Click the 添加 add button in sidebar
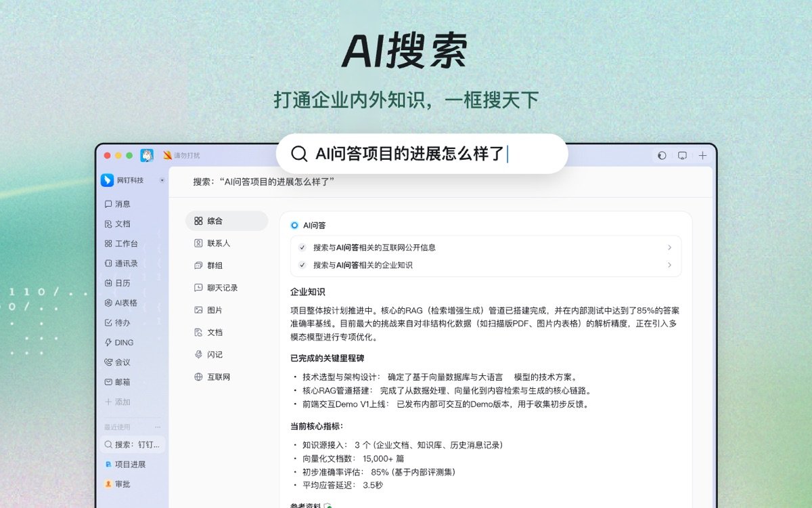 click(109, 402)
